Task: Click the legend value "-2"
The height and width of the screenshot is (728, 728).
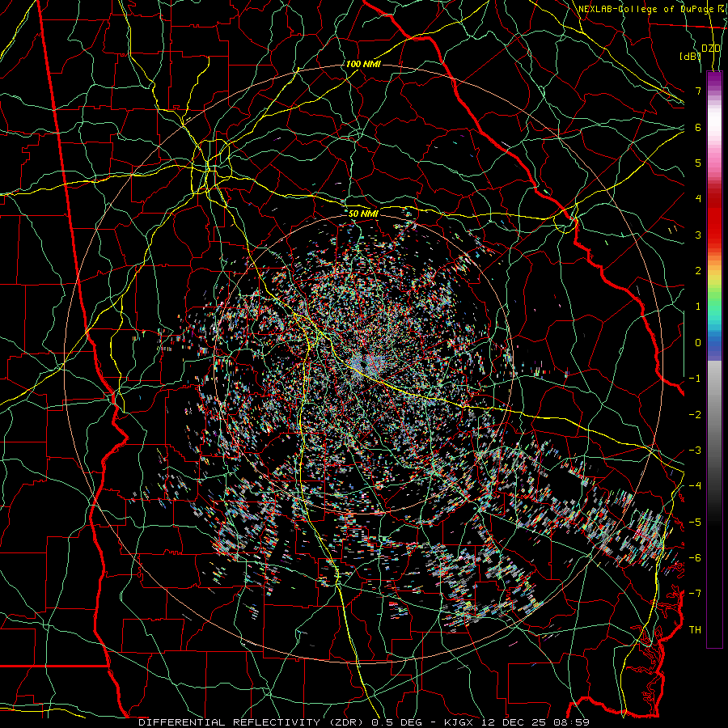Action: click(x=695, y=415)
